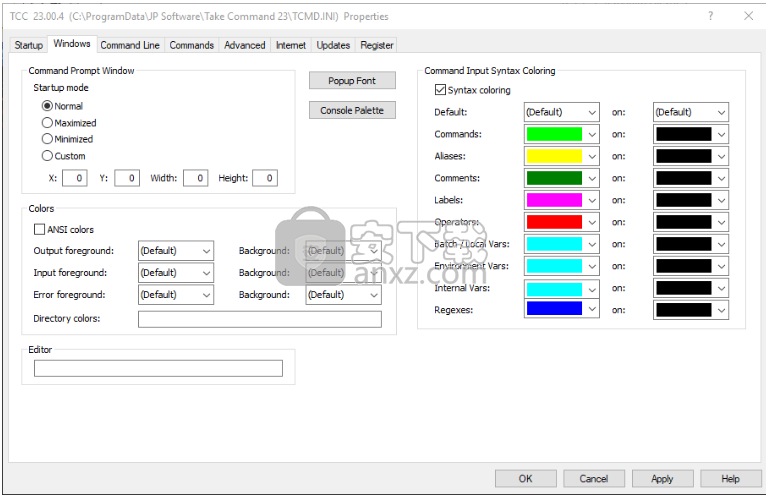The width and height of the screenshot is (766, 495).
Task: Click the Apply button
Action: 662,478
